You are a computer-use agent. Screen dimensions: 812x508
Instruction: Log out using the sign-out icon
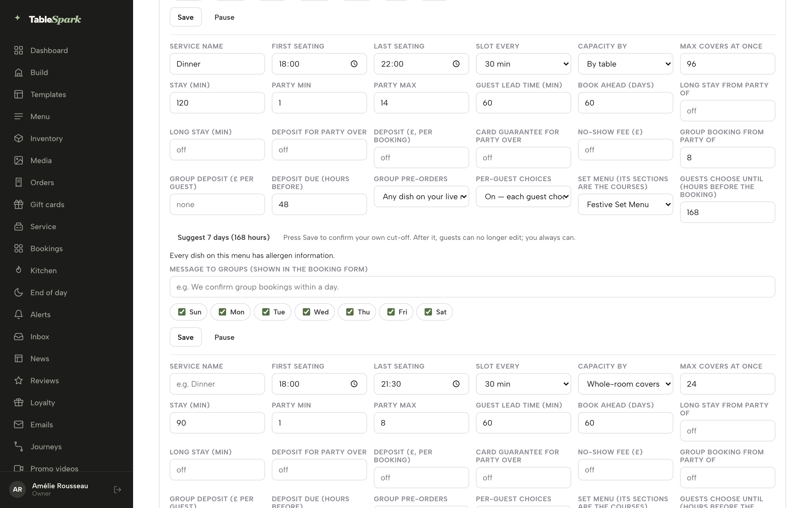[118, 490]
